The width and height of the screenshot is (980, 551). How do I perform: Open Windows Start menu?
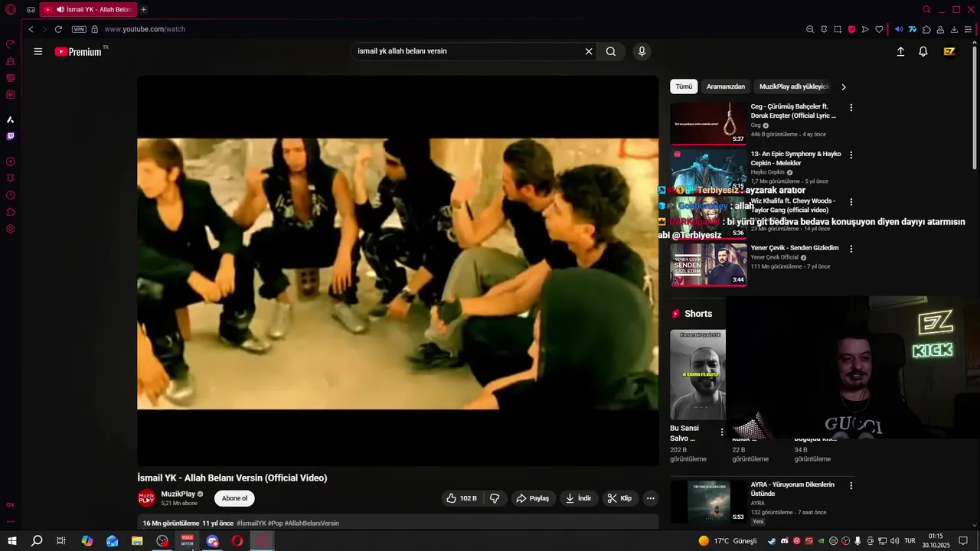(11, 541)
